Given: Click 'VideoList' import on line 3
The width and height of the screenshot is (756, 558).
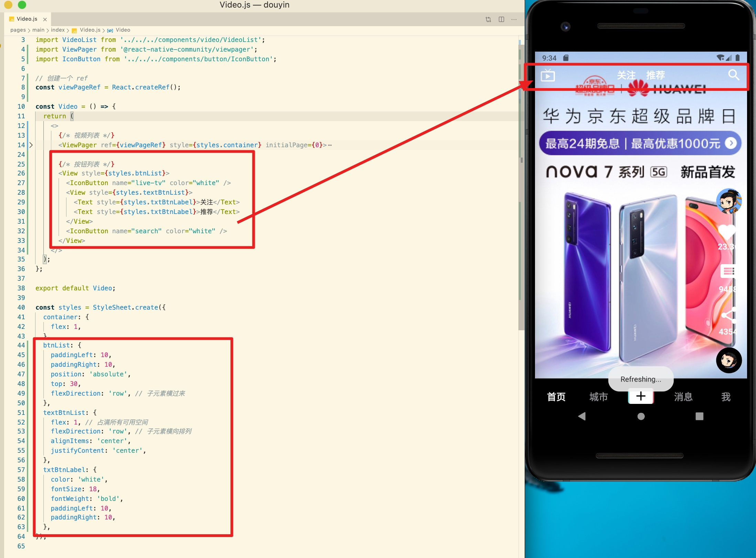Looking at the screenshot, I should pyautogui.click(x=79, y=40).
